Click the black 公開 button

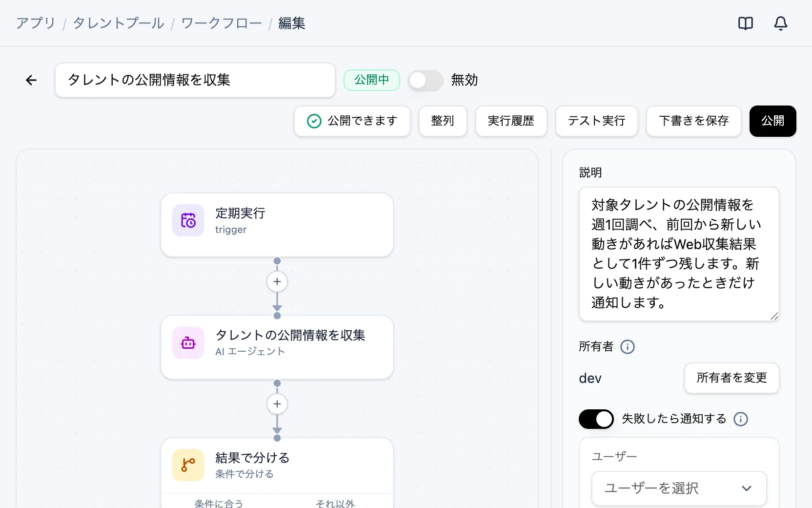[773, 121]
